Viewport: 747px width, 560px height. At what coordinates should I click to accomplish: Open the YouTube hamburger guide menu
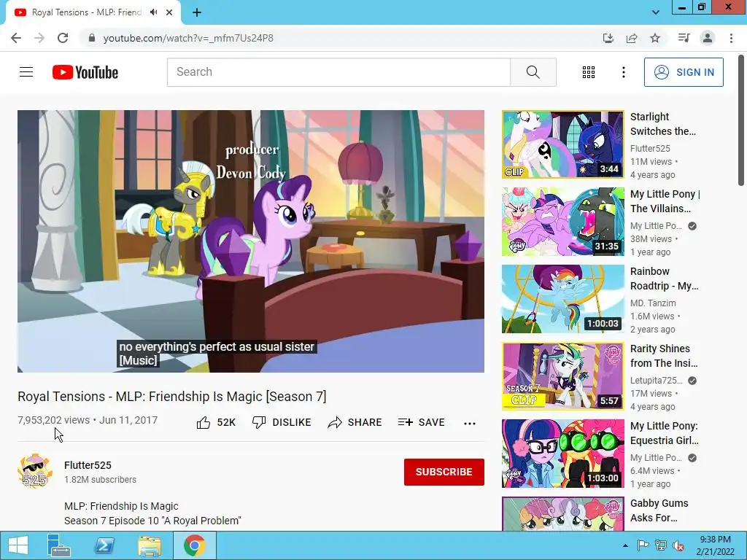[x=26, y=72]
